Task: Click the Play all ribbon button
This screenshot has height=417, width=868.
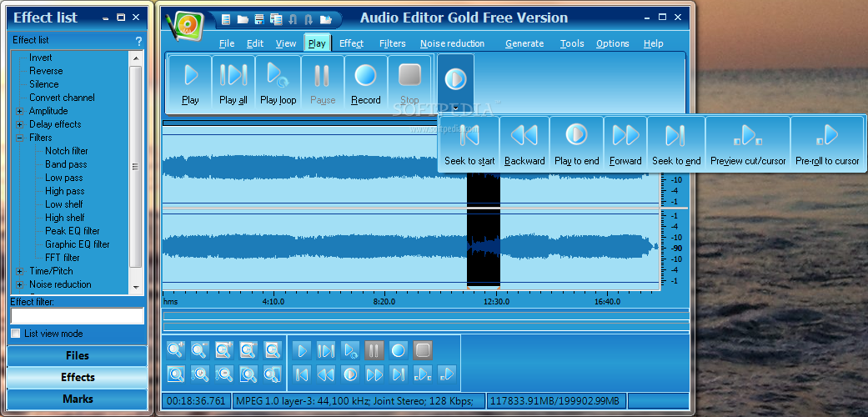Action: pos(233,83)
